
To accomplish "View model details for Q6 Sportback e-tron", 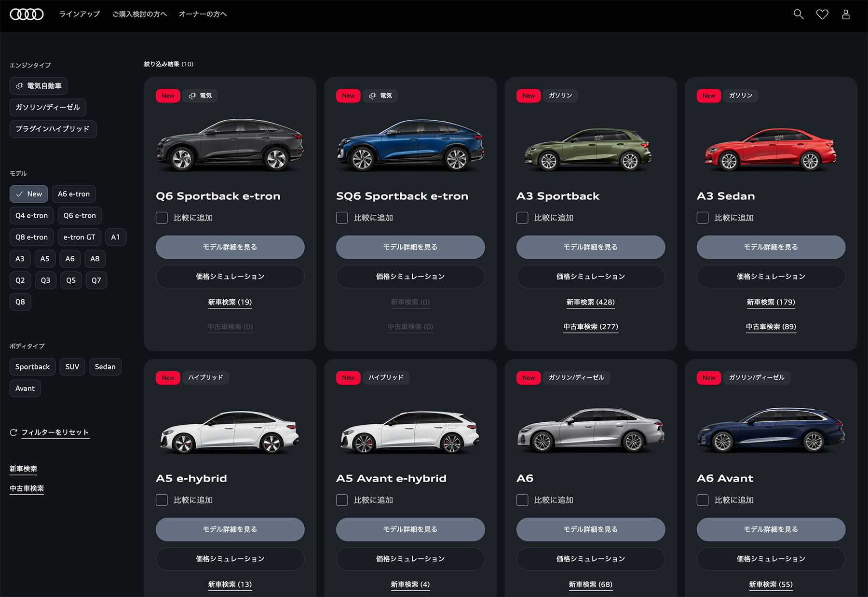I will click(x=230, y=247).
